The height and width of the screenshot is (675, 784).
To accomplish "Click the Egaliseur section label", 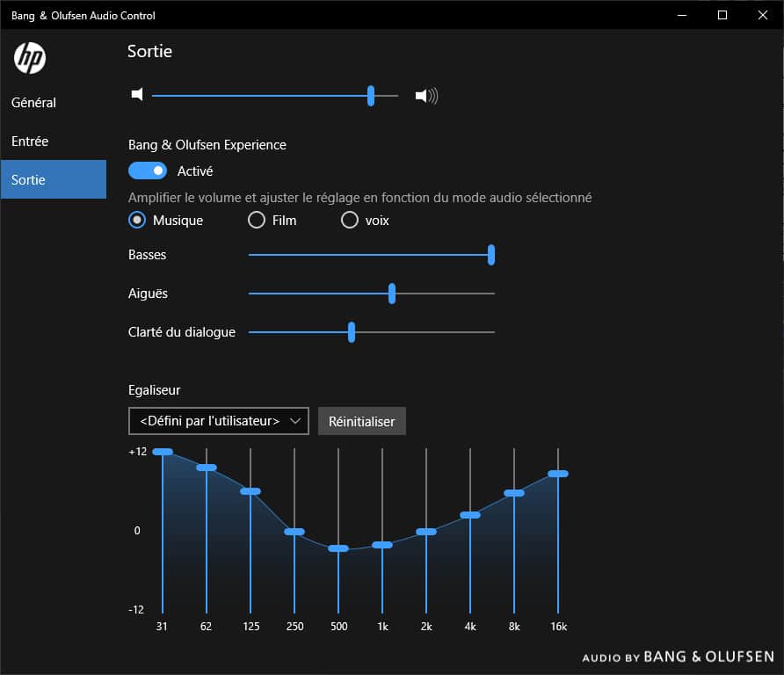I will tap(155, 390).
